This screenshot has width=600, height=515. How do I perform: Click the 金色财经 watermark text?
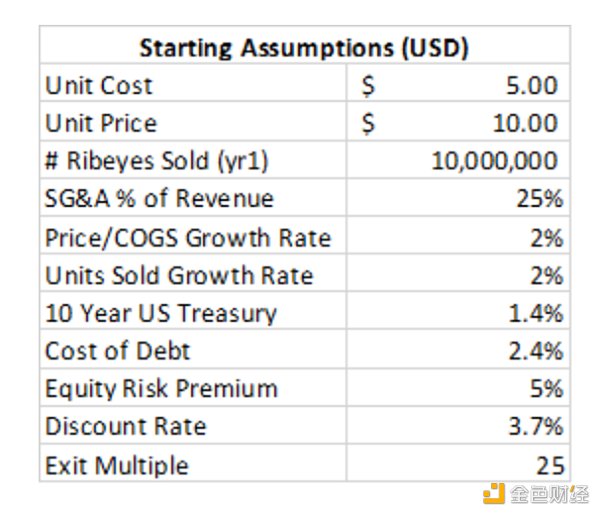point(546,492)
